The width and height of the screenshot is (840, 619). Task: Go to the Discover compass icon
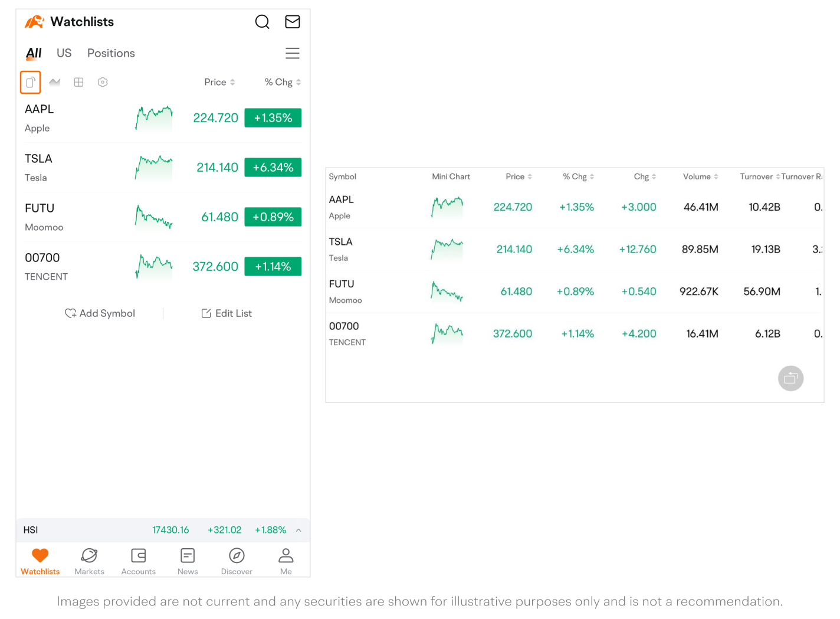[237, 561]
